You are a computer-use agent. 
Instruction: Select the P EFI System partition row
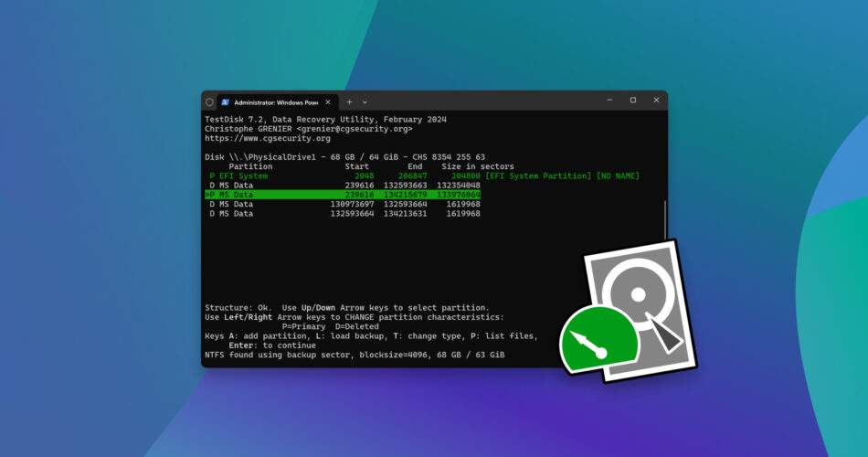tap(422, 176)
